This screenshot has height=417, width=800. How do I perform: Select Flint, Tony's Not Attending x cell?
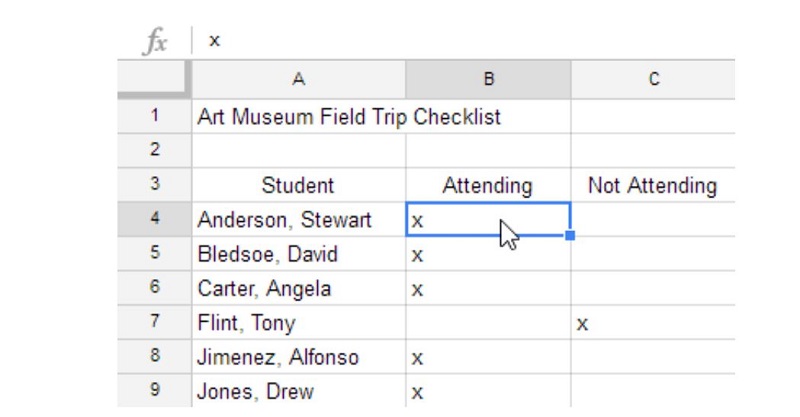(x=653, y=323)
